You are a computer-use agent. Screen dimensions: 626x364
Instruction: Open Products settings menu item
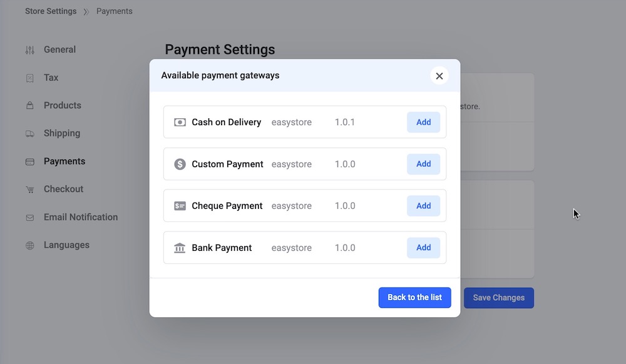[x=62, y=105]
